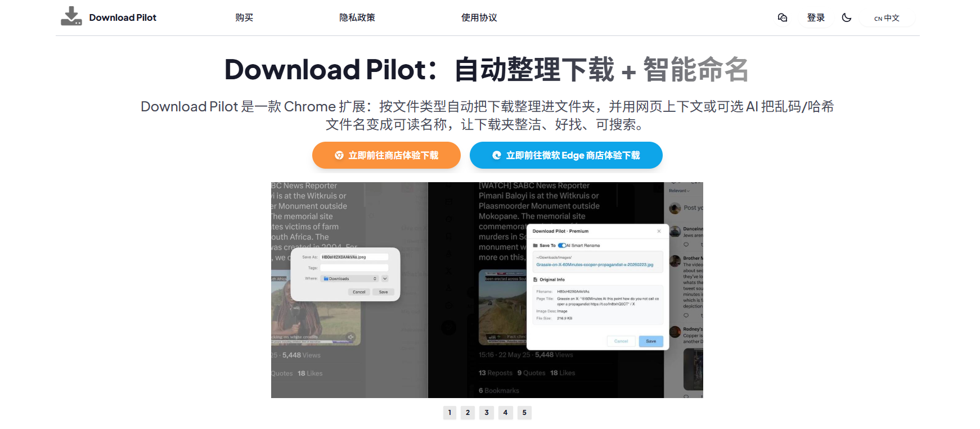Viewport: 980px width, 429px height.
Task: Open the CN 中文 language selector
Action: (x=887, y=18)
